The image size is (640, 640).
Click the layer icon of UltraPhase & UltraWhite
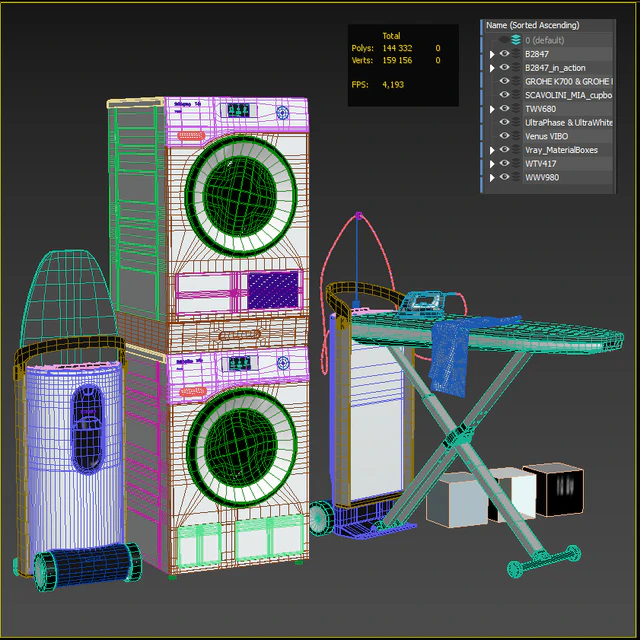(x=516, y=122)
